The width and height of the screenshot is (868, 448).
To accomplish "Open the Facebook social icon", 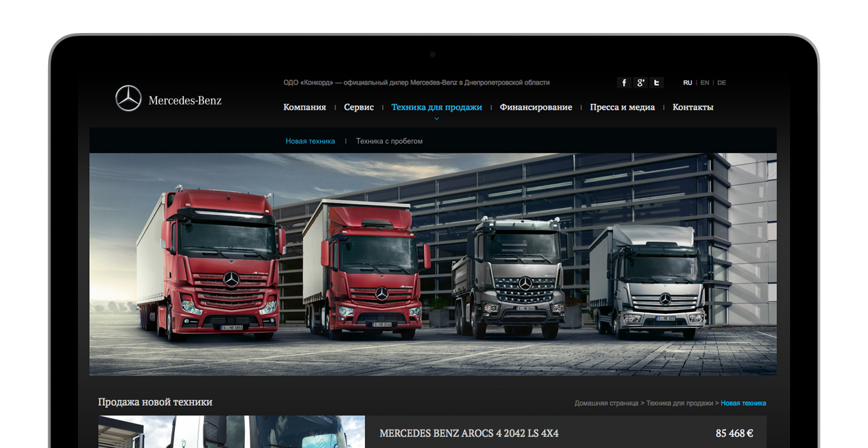I will tap(624, 83).
